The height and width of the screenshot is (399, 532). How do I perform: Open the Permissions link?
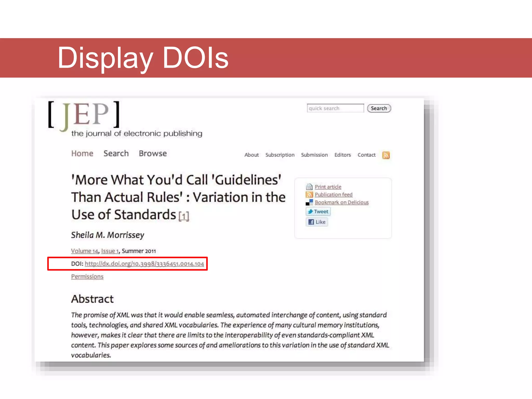point(87,277)
